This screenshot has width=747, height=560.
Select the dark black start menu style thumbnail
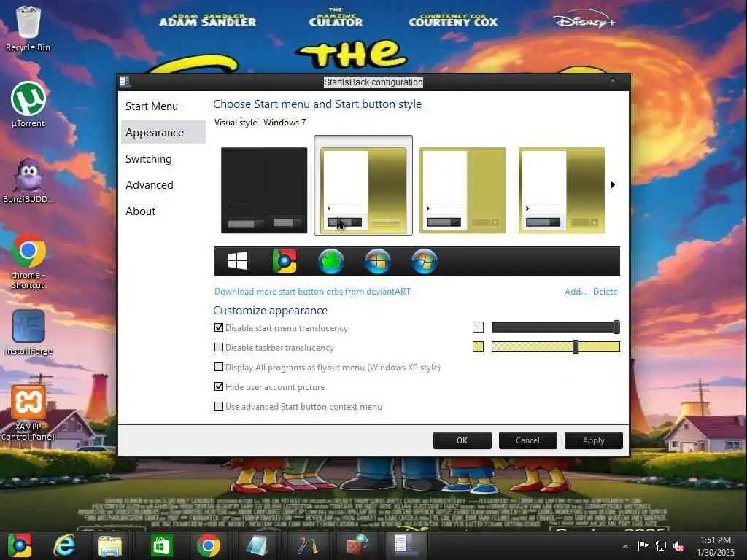(x=264, y=190)
